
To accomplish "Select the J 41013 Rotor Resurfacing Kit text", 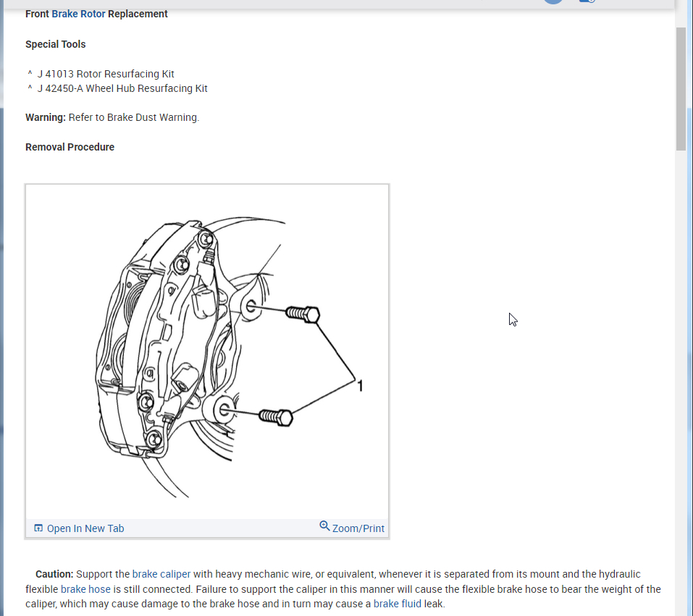I will (x=106, y=74).
